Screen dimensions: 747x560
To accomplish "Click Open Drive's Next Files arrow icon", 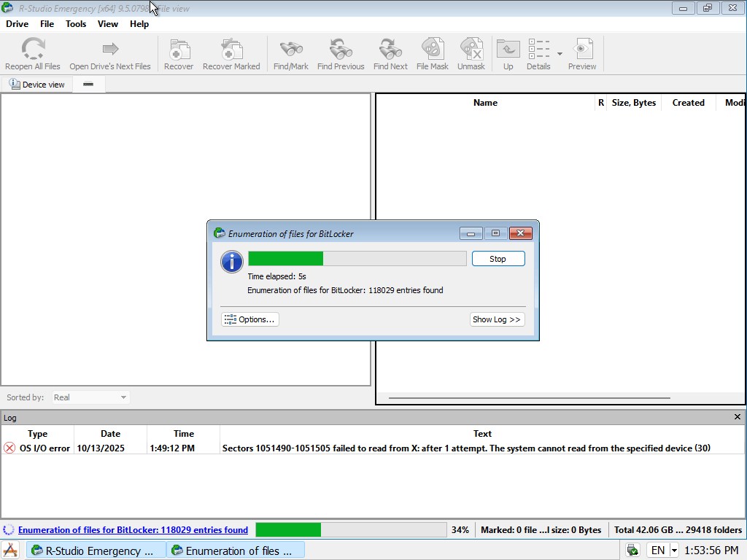I will click(x=110, y=49).
